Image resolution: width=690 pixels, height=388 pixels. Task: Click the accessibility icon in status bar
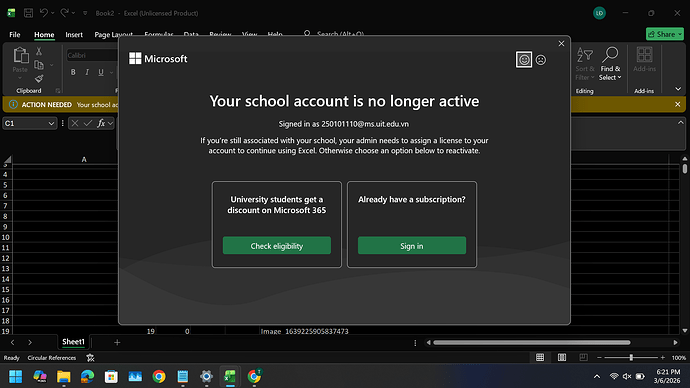(x=90, y=358)
